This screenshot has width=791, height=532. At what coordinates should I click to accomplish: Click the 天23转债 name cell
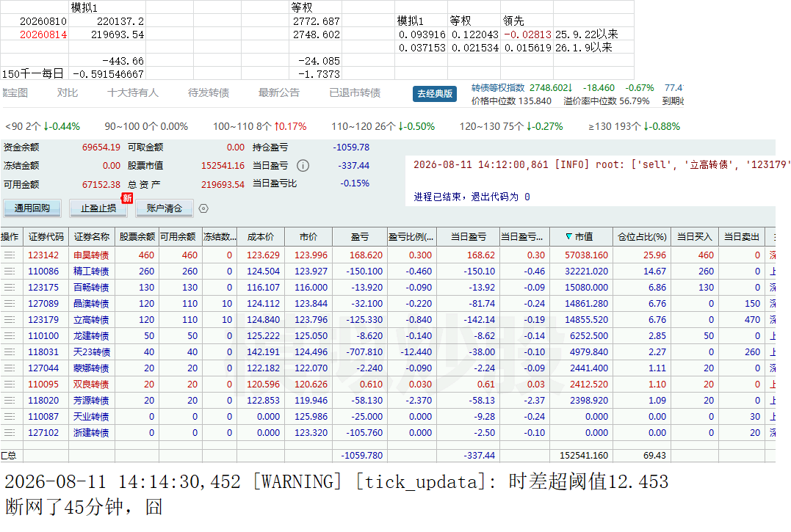(92, 352)
